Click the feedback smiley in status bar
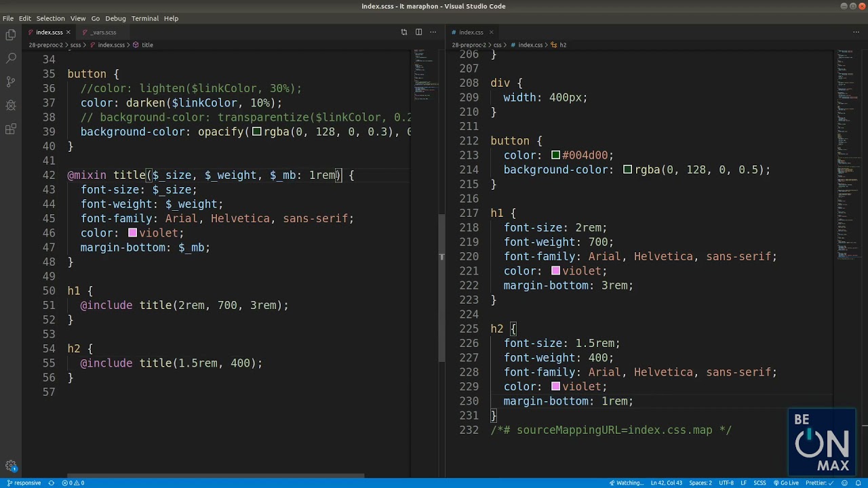Image resolution: width=868 pixels, height=488 pixels. pyautogui.click(x=845, y=483)
